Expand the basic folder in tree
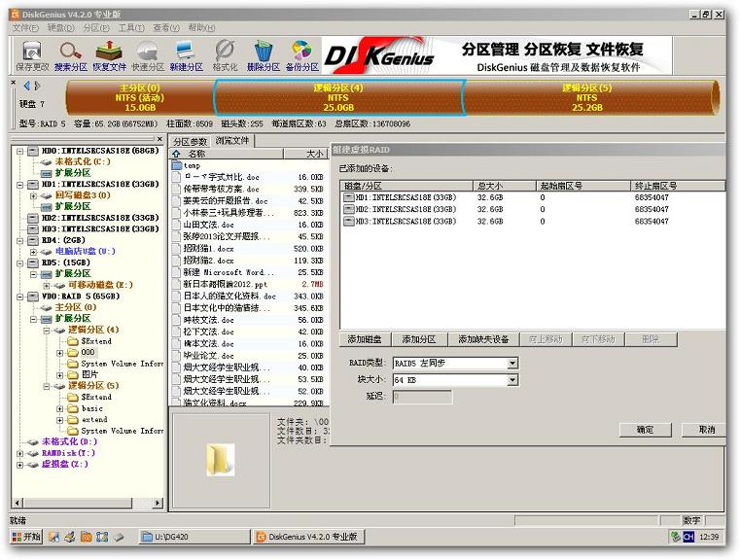Screen dimensions: 740x560 (x=60, y=408)
